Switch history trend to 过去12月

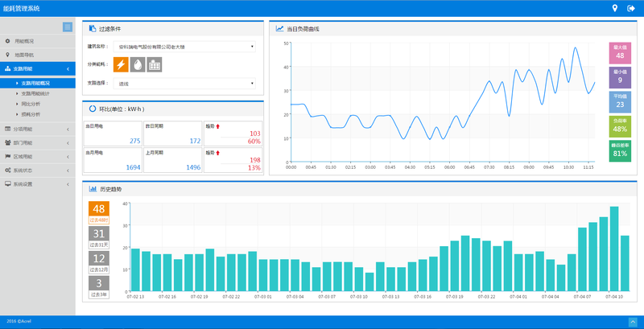(99, 262)
